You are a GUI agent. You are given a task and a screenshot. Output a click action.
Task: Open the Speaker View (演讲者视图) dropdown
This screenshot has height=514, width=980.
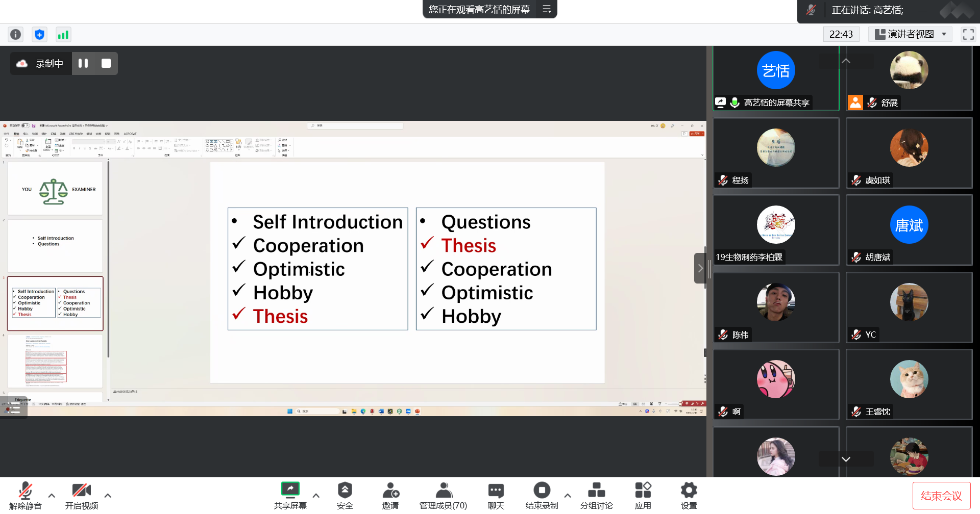point(910,34)
